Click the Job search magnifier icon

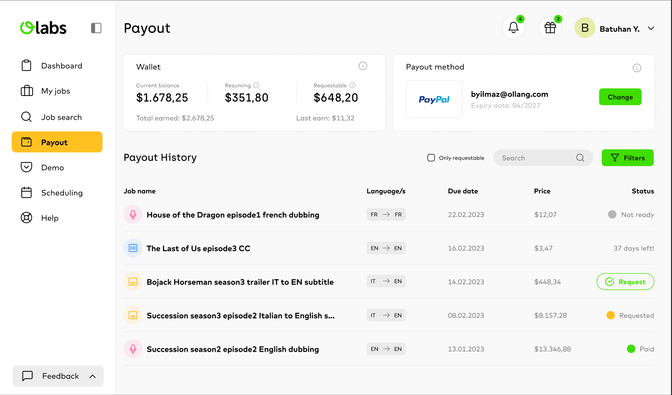click(27, 117)
